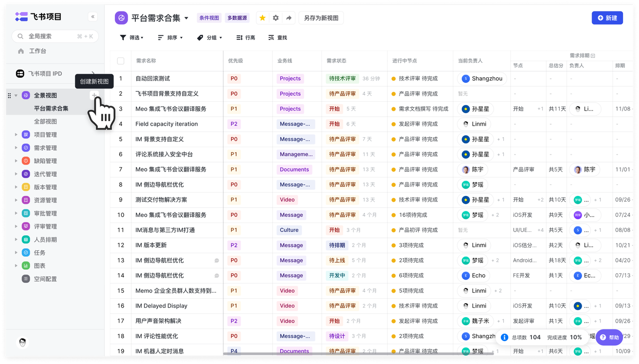639x364 pixels.
Task: Select 全部视图 in the sidebar
Action: coord(45,122)
